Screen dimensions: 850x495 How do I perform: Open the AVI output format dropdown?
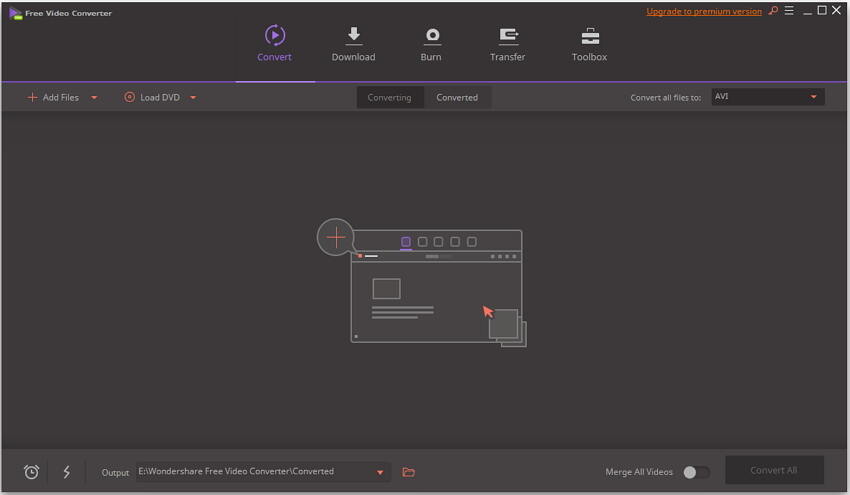[768, 97]
